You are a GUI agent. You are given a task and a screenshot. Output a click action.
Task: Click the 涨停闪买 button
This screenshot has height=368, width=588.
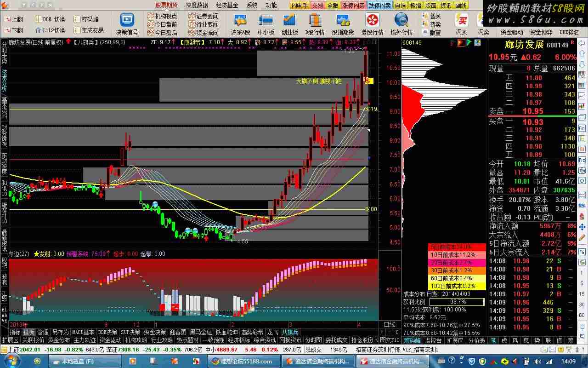click(x=353, y=6)
